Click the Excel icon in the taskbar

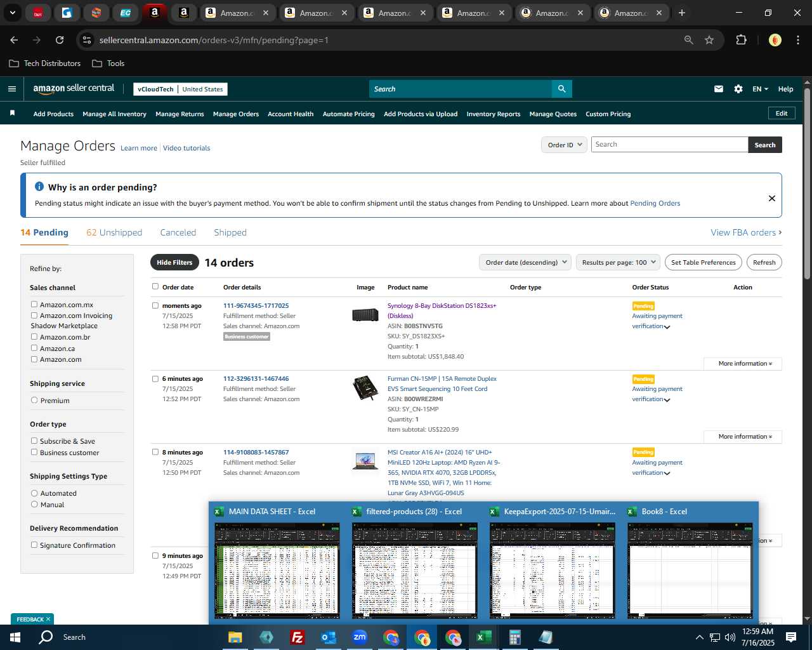(x=483, y=637)
